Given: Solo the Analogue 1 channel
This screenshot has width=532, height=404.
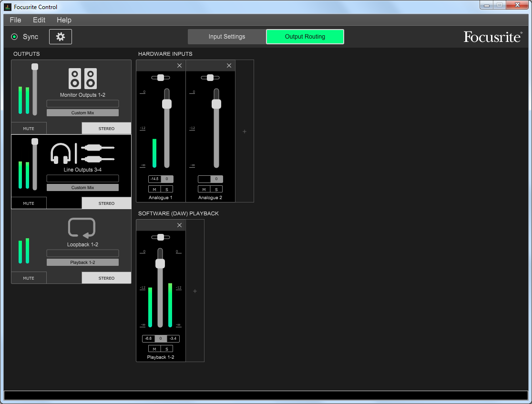Looking at the screenshot, I should click(166, 190).
